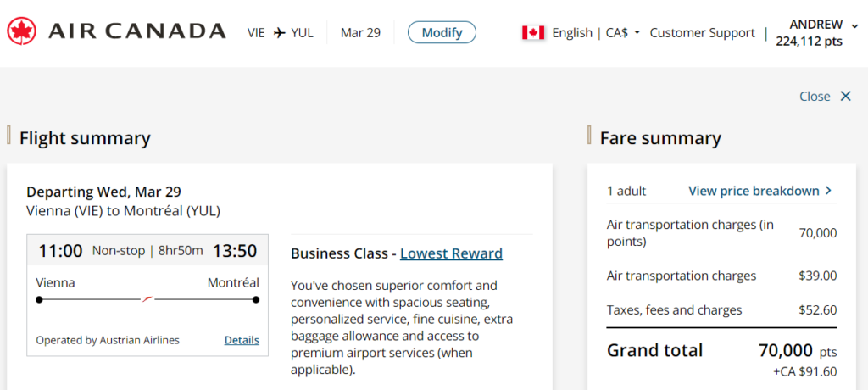Click the Vienna departure dot on the route line
Screen dimensions: 868x390
click(39, 299)
